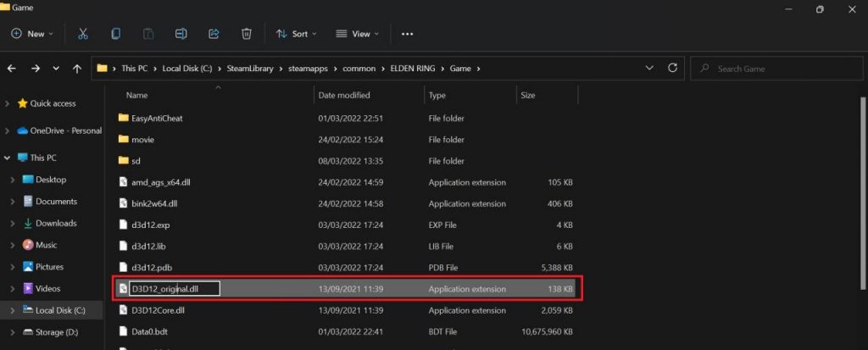868x350 pixels.
Task: Open the Sort options menu
Action: 297,34
